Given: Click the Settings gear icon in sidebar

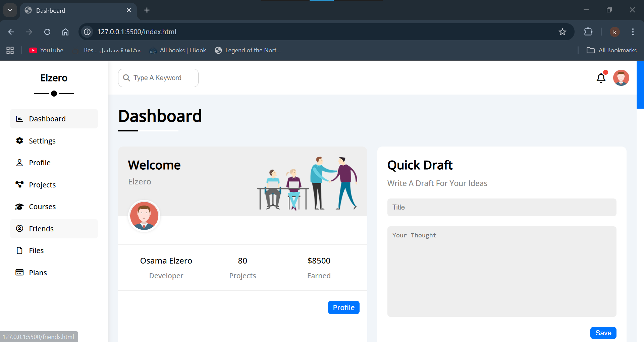Looking at the screenshot, I should tap(19, 141).
